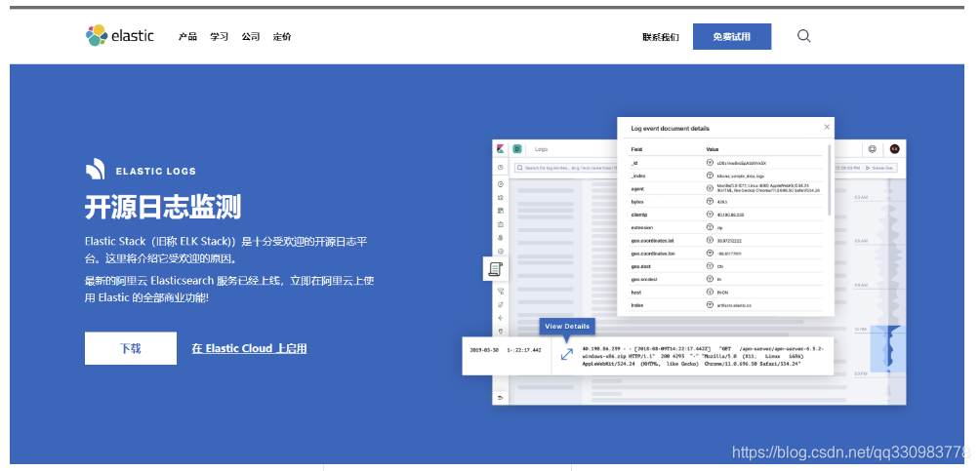Click filter icon on the geo.srcdest row
This screenshot has width=980, height=471.
click(710, 279)
